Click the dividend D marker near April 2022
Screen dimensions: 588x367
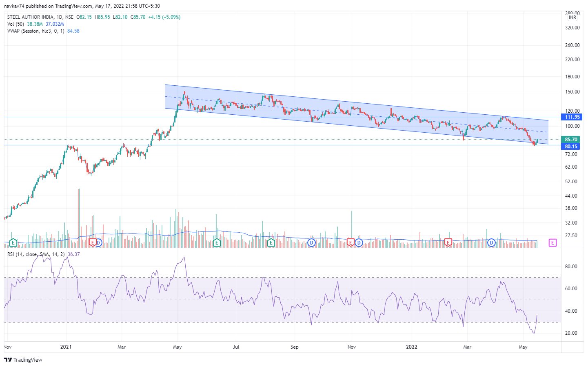(491, 242)
